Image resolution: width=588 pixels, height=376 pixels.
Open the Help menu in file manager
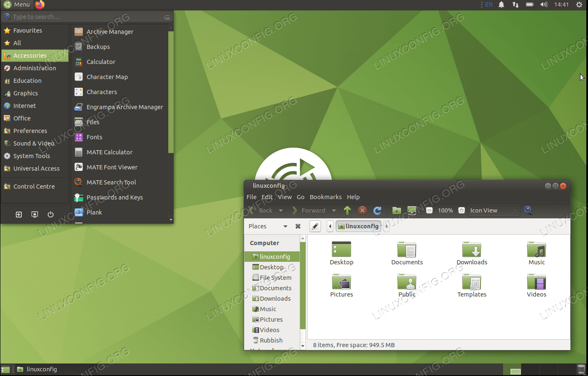click(353, 197)
